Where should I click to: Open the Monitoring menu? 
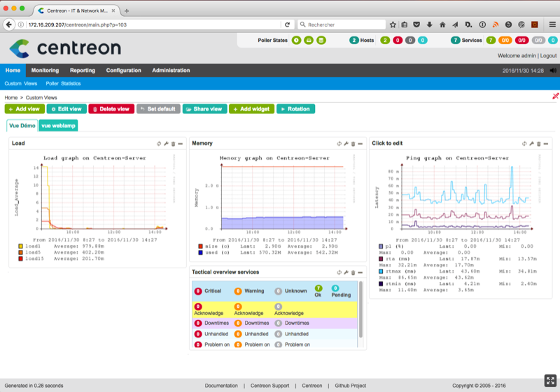(x=45, y=71)
